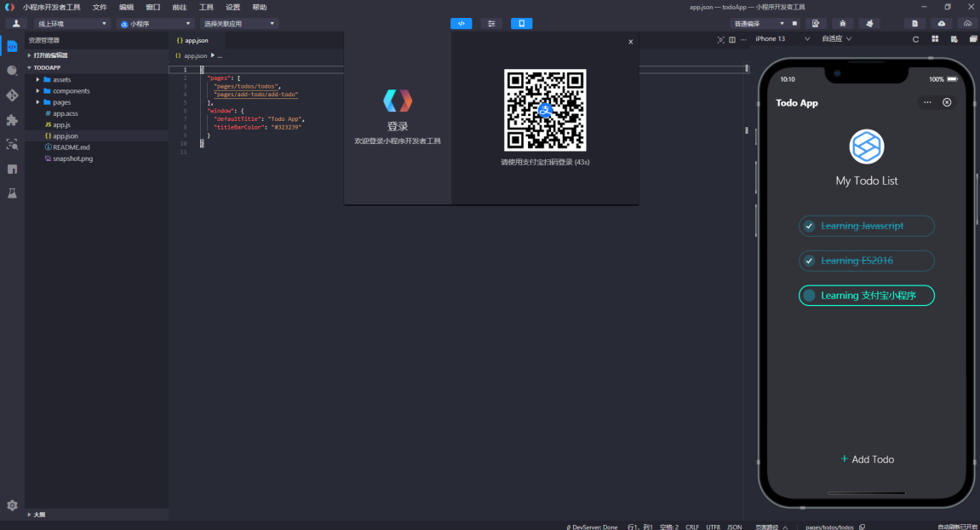Click the stop-compile square button
The width and height of the screenshot is (980, 530).
tap(794, 24)
